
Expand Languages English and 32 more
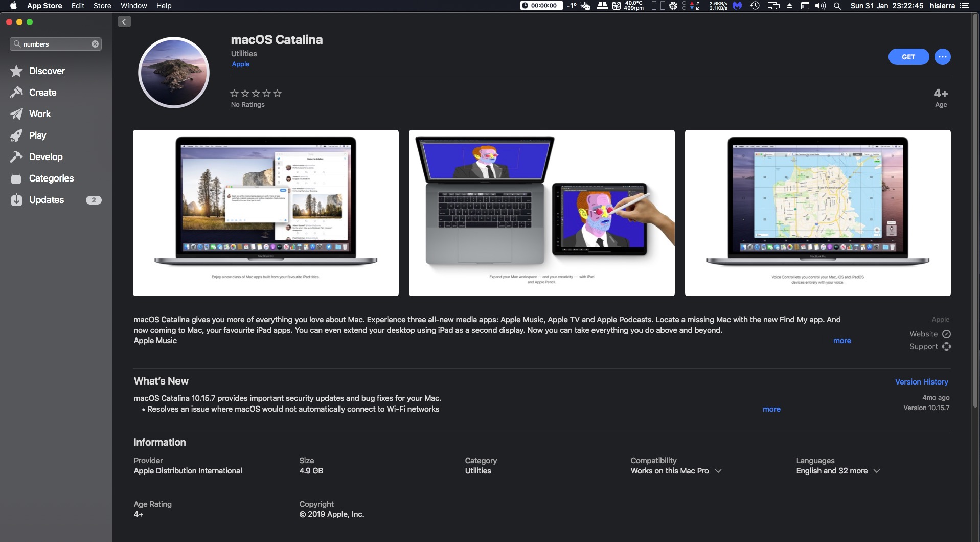838,471
